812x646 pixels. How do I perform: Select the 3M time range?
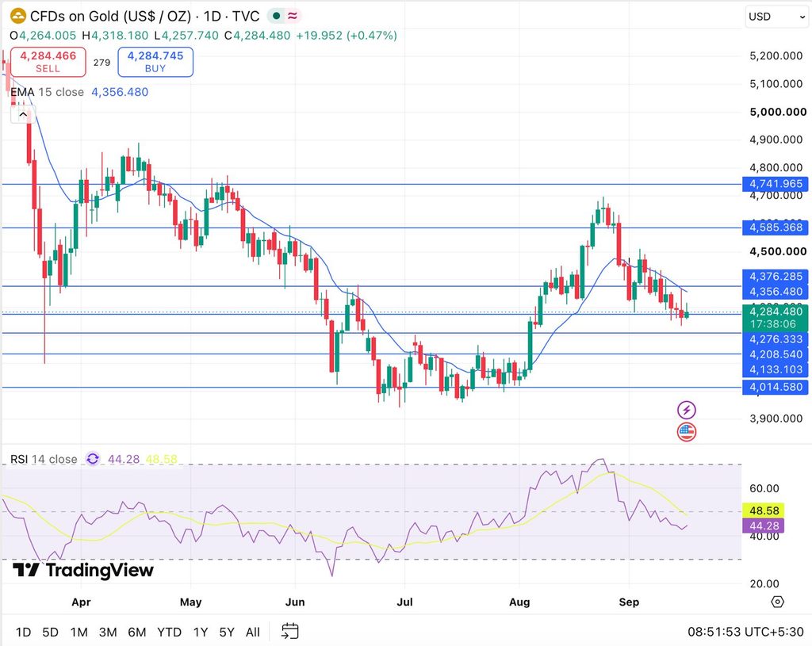point(108,632)
